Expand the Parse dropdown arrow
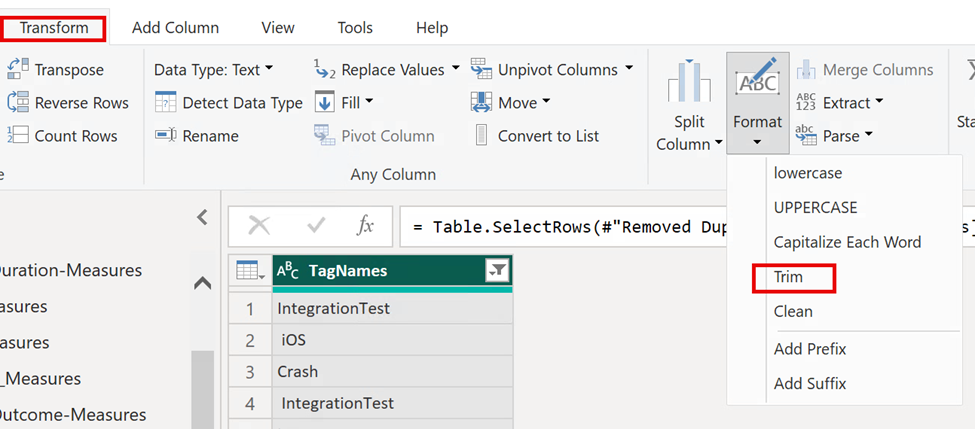Viewport: 975px width, 429px height. (869, 134)
